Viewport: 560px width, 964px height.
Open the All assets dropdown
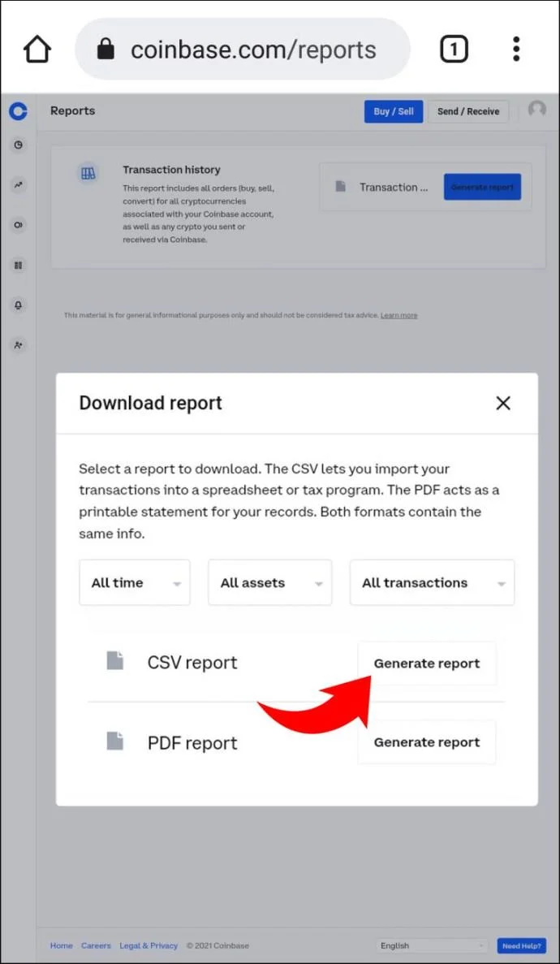tap(270, 582)
